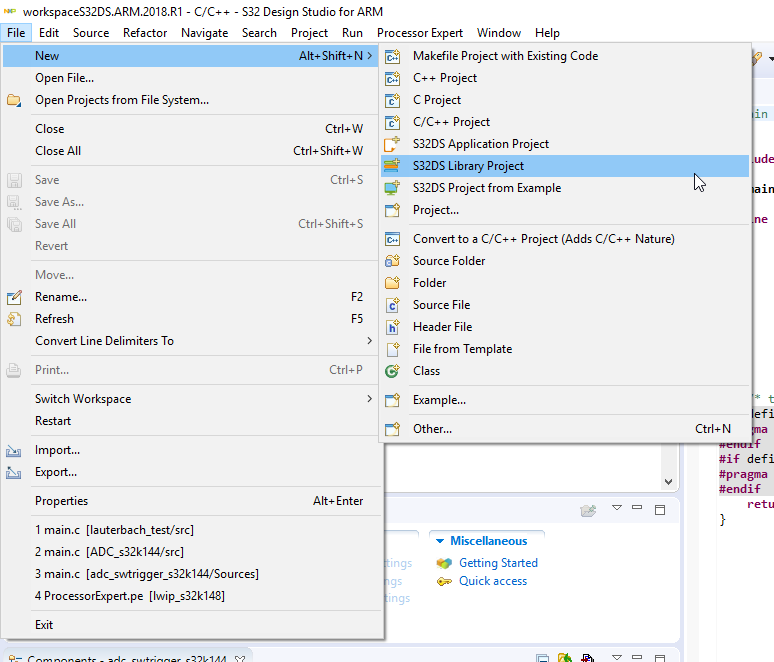Viewport: 774px width, 662px height.
Task: Click the C++ Project icon
Action: pyautogui.click(x=392, y=78)
